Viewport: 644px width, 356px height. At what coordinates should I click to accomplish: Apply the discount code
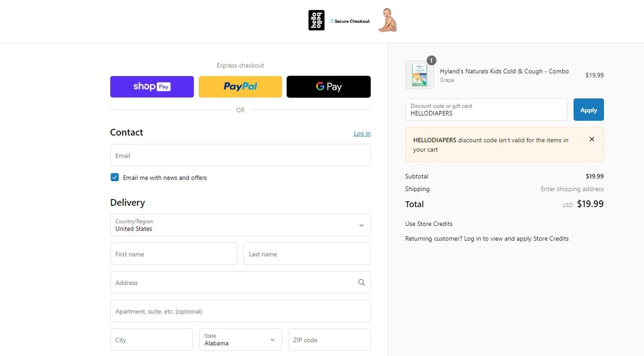point(589,110)
